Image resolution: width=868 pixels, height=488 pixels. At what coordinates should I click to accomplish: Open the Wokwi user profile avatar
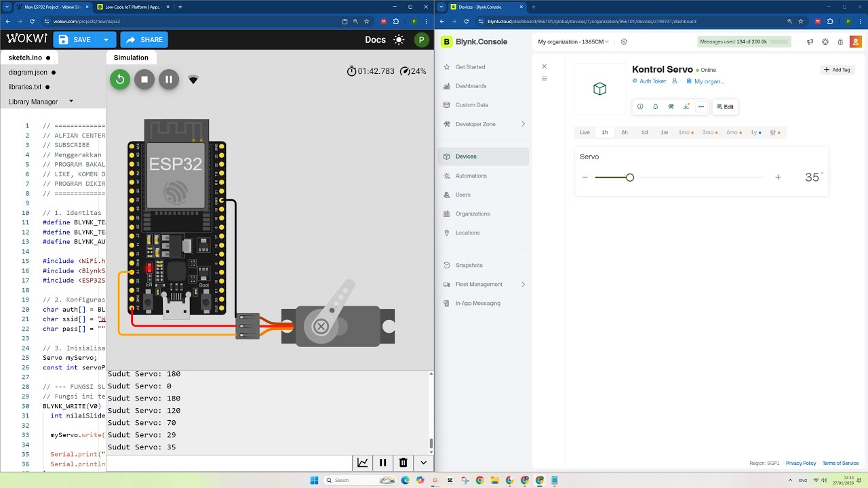422,39
